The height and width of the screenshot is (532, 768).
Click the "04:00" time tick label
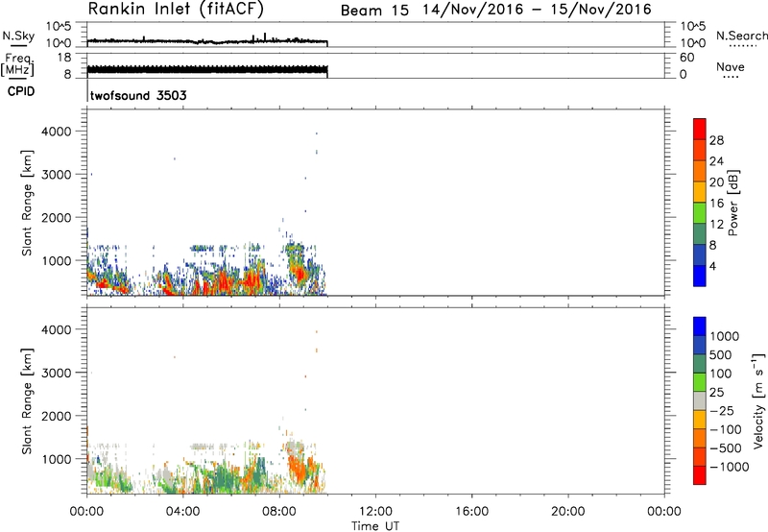pyautogui.click(x=182, y=512)
